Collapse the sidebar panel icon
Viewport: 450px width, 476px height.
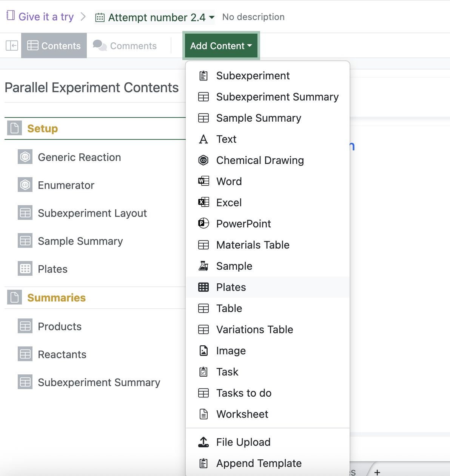[12, 46]
